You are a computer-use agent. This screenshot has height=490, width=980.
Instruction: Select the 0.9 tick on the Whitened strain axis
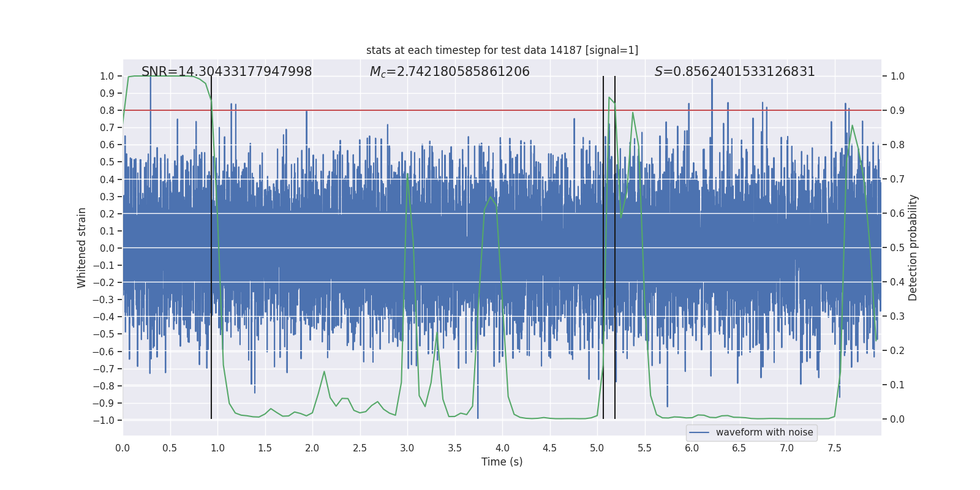click(107, 93)
